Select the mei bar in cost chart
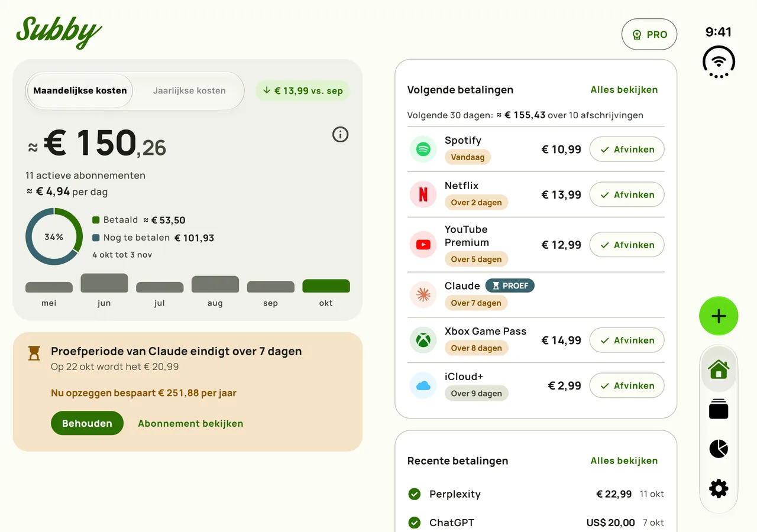 pyautogui.click(x=49, y=287)
